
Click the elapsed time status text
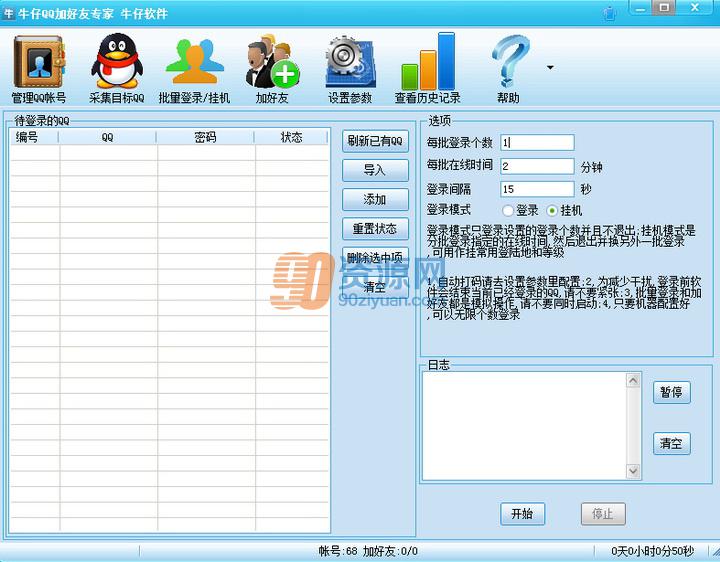pyautogui.click(x=652, y=551)
